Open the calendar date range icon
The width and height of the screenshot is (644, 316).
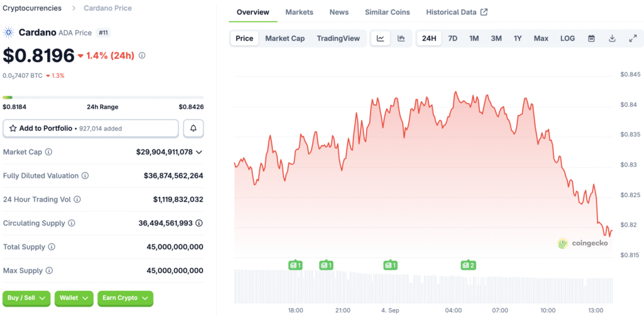point(591,38)
